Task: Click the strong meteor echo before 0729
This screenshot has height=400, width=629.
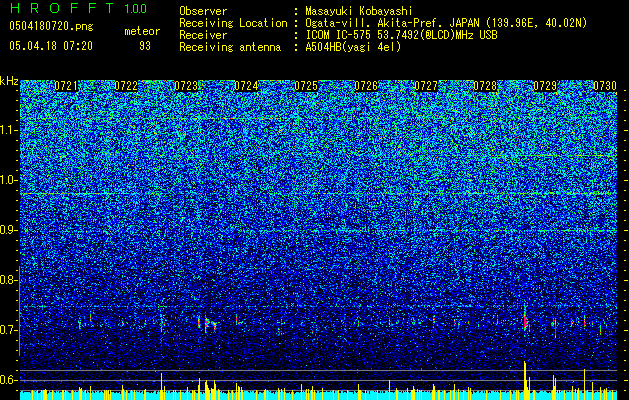Action: (525, 321)
